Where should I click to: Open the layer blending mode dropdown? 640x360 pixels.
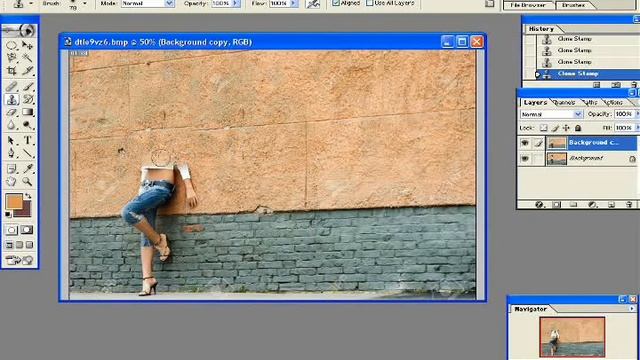(x=551, y=114)
